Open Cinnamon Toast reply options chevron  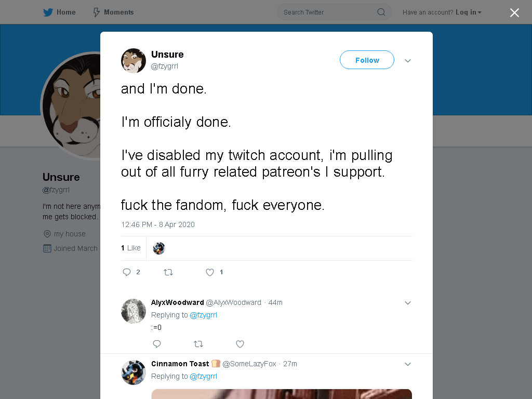point(408,364)
